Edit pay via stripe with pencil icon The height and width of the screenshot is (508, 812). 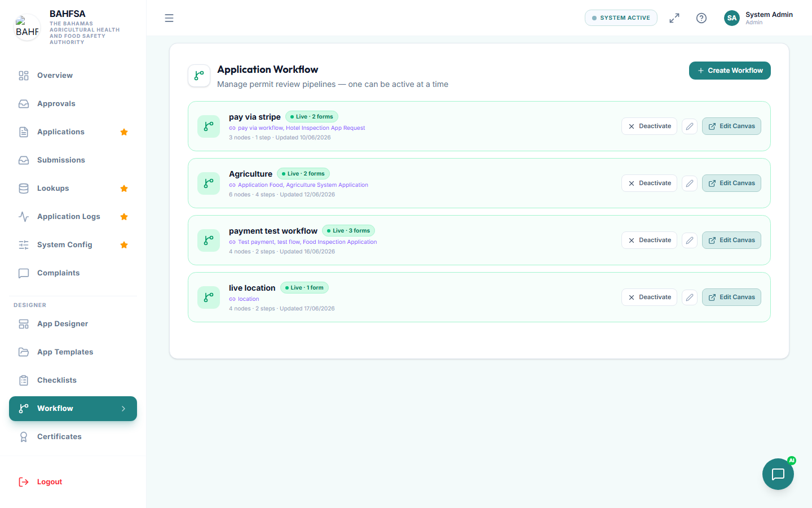[690, 126]
